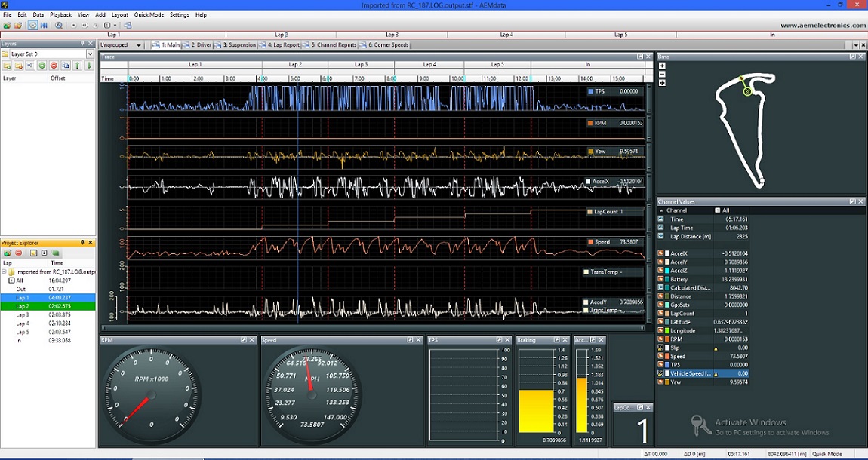
Task: Open the Layer Set 0 dropdown
Action: pyautogui.click(x=91, y=54)
